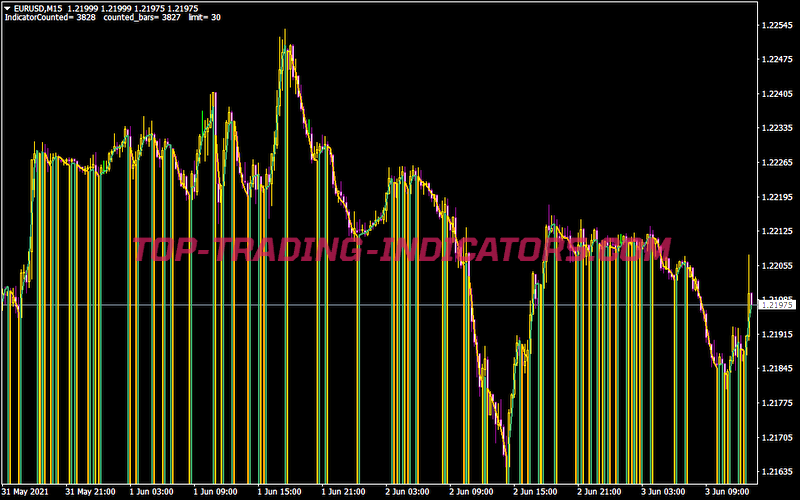Select the IndicatorCounted= 3828 text
800x500 pixels.
pos(50,19)
